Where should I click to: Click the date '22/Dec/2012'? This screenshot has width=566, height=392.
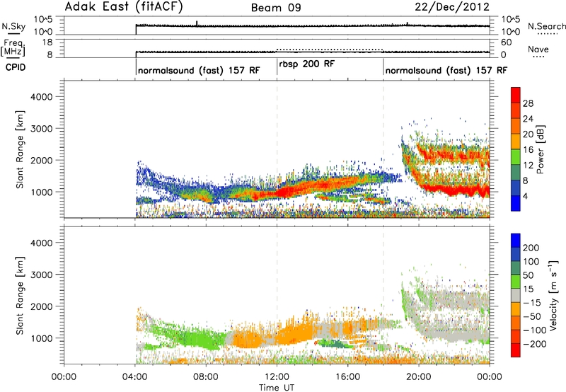[452, 6]
